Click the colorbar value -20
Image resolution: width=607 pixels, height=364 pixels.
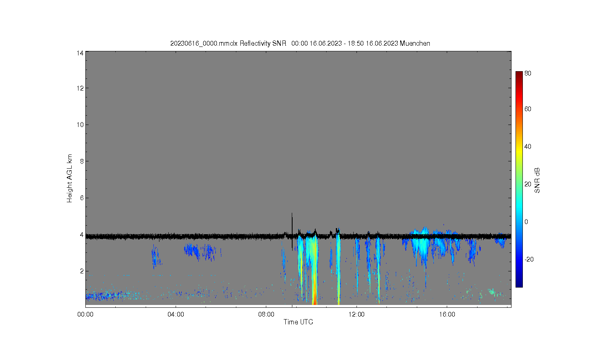[528, 259]
